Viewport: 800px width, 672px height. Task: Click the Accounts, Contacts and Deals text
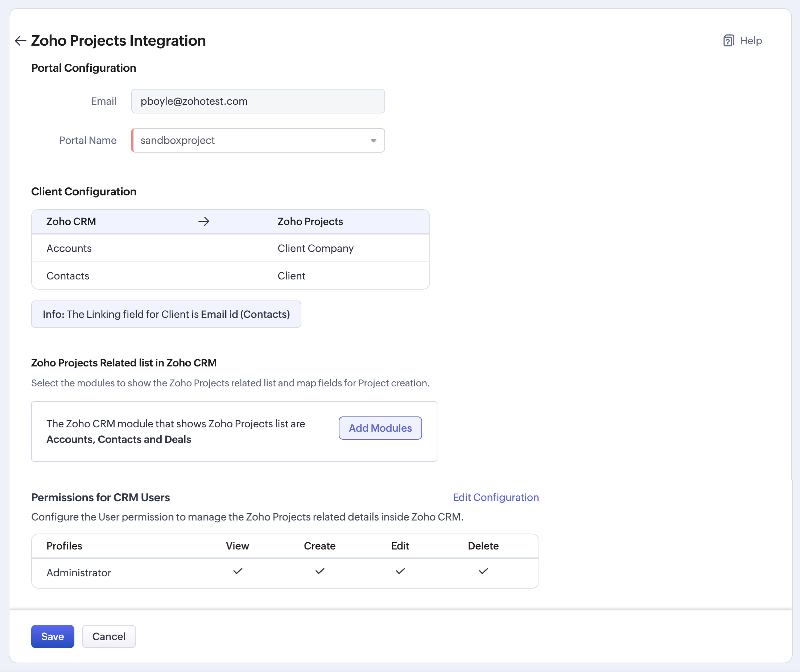coord(119,439)
